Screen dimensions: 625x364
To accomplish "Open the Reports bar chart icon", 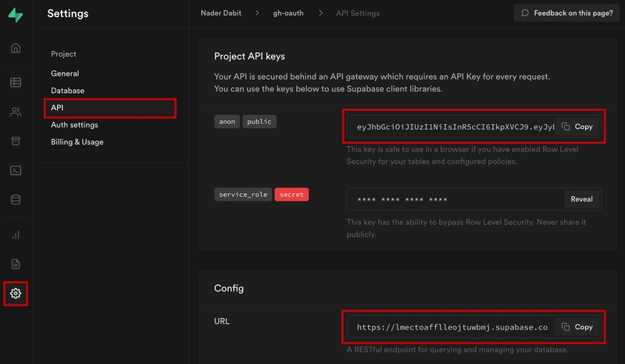I will (x=16, y=235).
